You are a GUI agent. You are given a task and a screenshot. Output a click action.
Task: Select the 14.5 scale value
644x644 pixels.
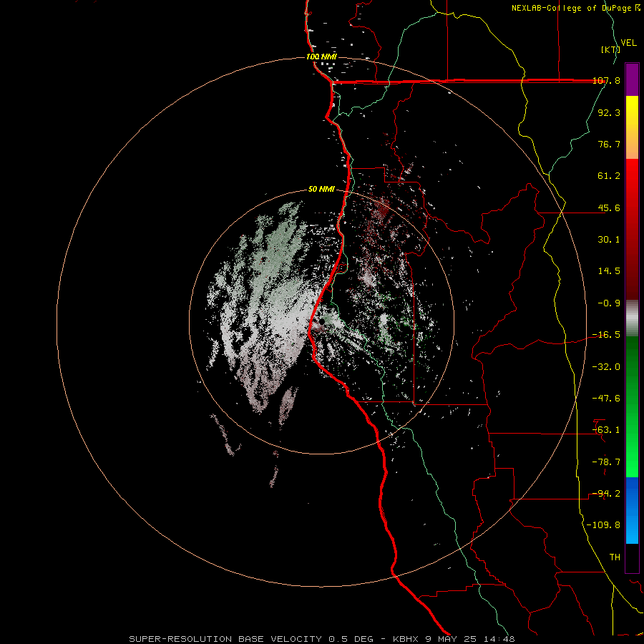[609, 271]
